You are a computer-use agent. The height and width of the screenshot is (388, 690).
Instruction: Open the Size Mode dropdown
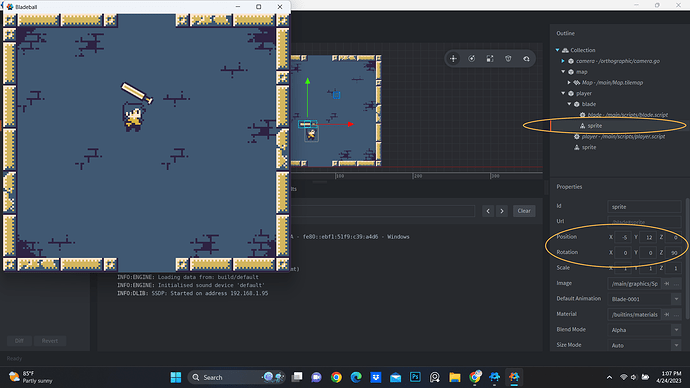click(676, 345)
